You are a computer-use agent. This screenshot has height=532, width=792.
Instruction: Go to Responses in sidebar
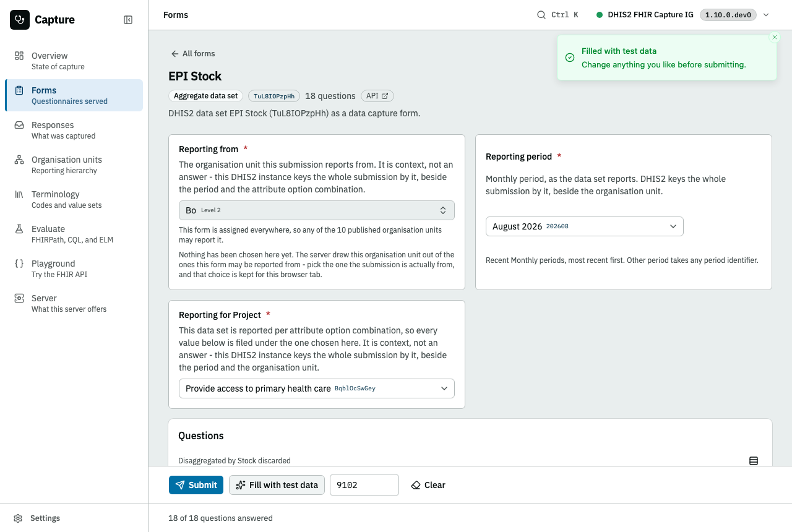click(74, 130)
